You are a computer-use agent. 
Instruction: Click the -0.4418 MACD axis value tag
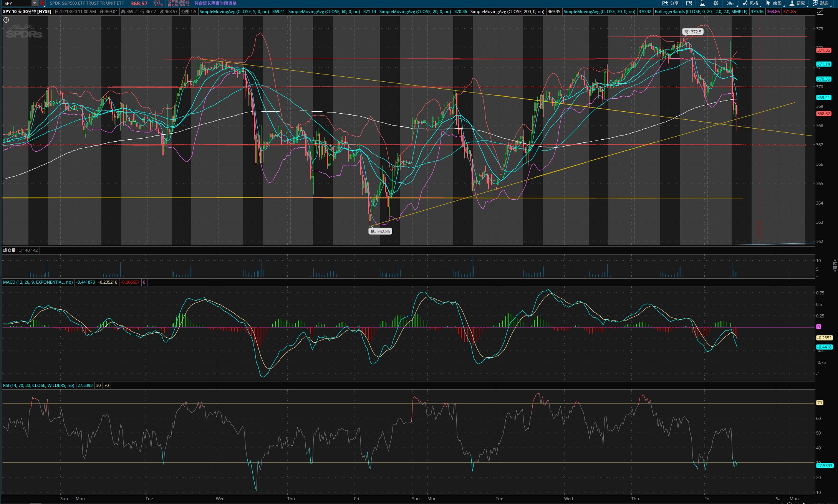click(x=824, y=347)
